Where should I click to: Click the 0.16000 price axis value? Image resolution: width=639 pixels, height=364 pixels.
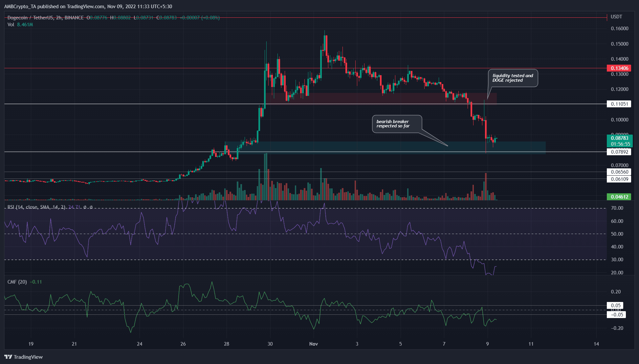(x=620, y=29)
